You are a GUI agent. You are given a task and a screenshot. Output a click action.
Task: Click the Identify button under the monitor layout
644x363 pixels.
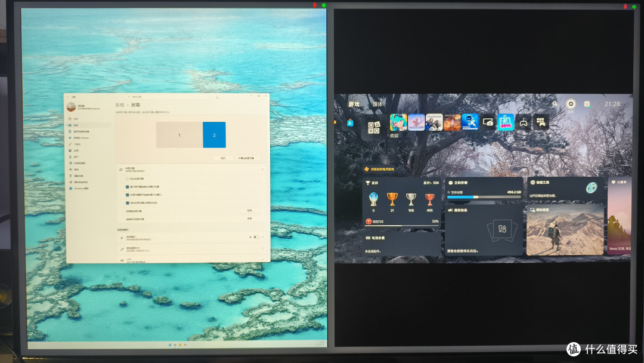tap(223, 158)
